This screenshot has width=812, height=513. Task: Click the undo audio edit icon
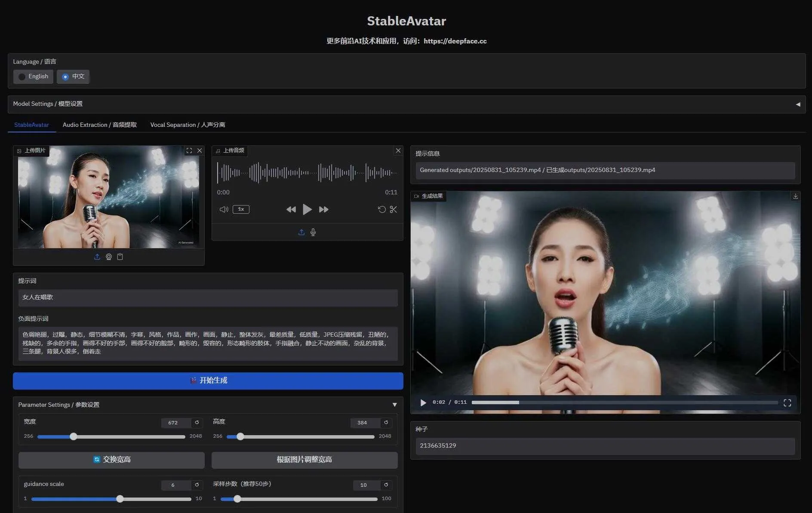(x=381, y=209)
